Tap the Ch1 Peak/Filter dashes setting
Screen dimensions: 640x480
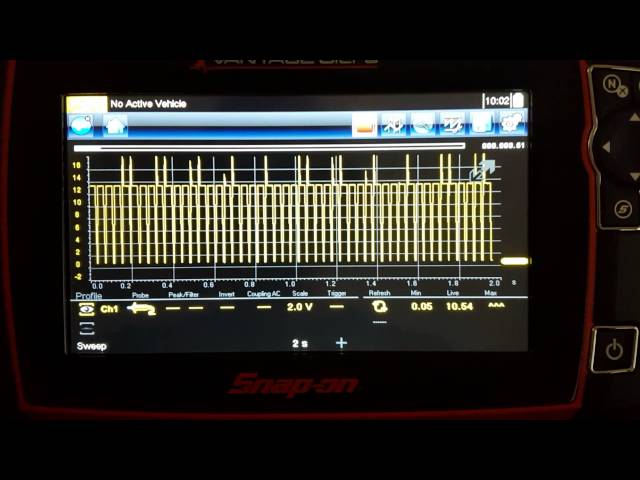click(184, 308)
